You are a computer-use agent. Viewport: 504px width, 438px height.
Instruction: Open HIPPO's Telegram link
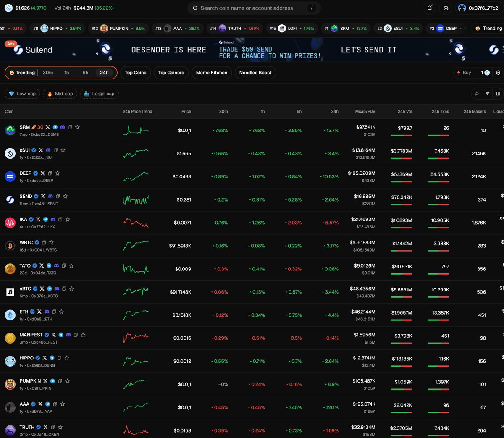pos(52,358)
